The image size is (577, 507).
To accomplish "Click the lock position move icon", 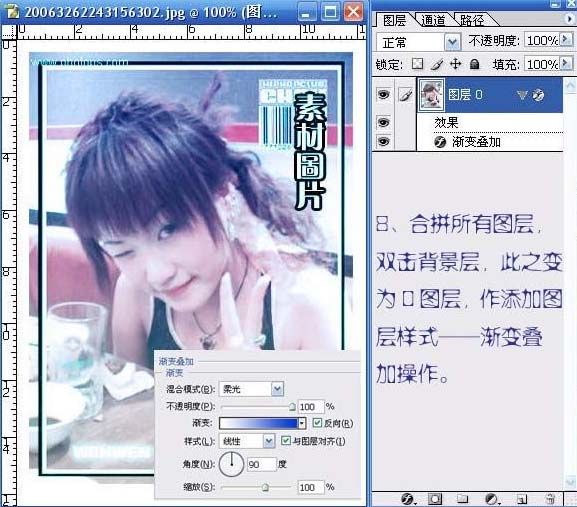I will 456,64.
